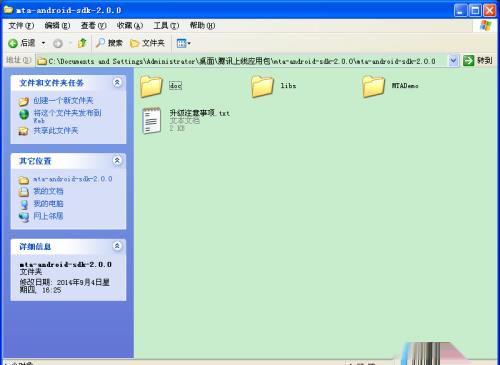
Task: Open mta-android-sdk-2.0.0 link in Other Places
Action: click(73, 179)
